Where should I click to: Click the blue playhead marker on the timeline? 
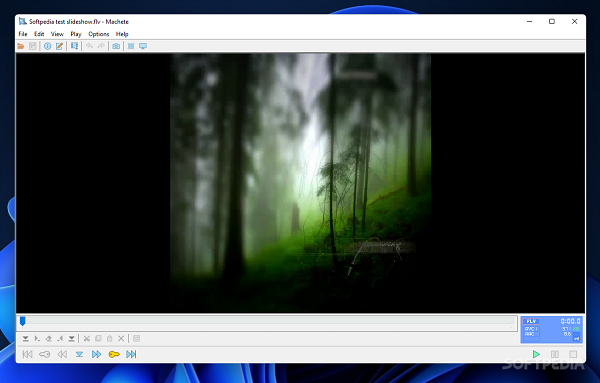coord(23,321)
